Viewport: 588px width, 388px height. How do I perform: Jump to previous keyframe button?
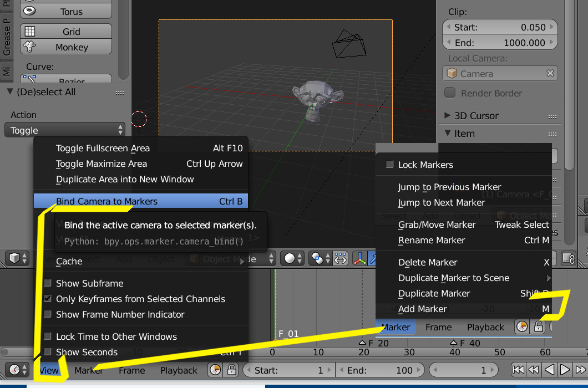534,370
